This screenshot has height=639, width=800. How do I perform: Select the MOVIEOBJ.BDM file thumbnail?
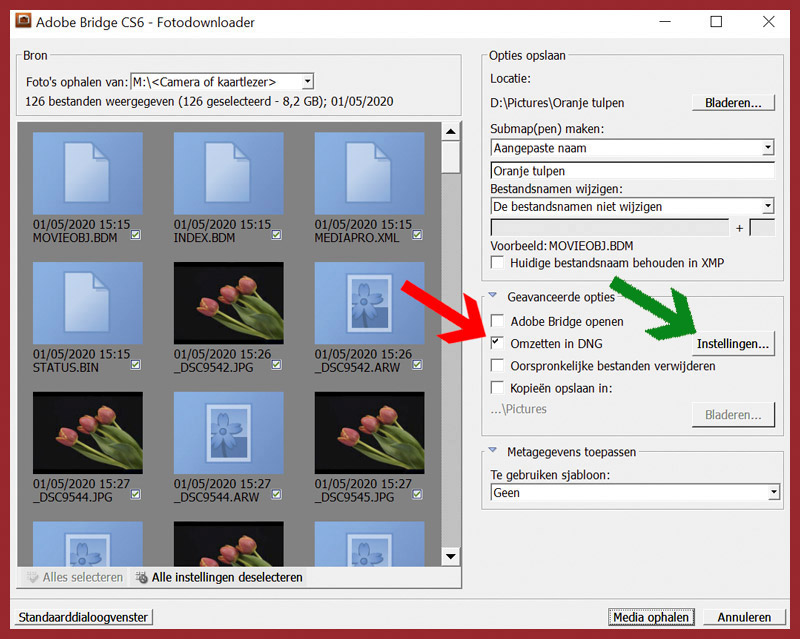(88, 174)
